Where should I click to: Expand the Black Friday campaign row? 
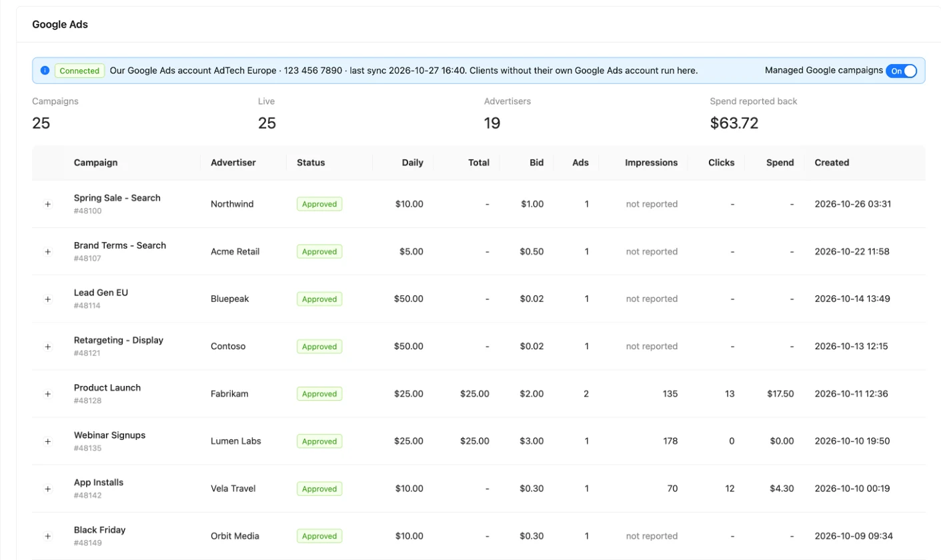tap(48, 536)
